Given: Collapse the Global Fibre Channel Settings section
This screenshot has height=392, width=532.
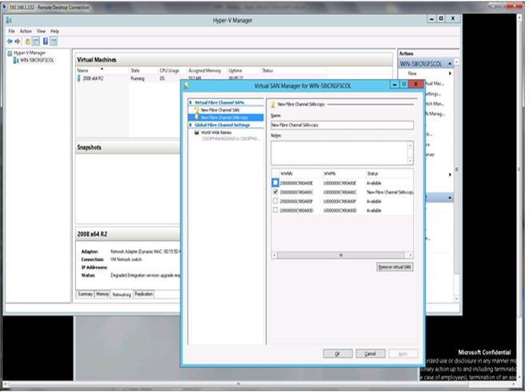Looking at the screenshot, I should [x=190, y=125].
